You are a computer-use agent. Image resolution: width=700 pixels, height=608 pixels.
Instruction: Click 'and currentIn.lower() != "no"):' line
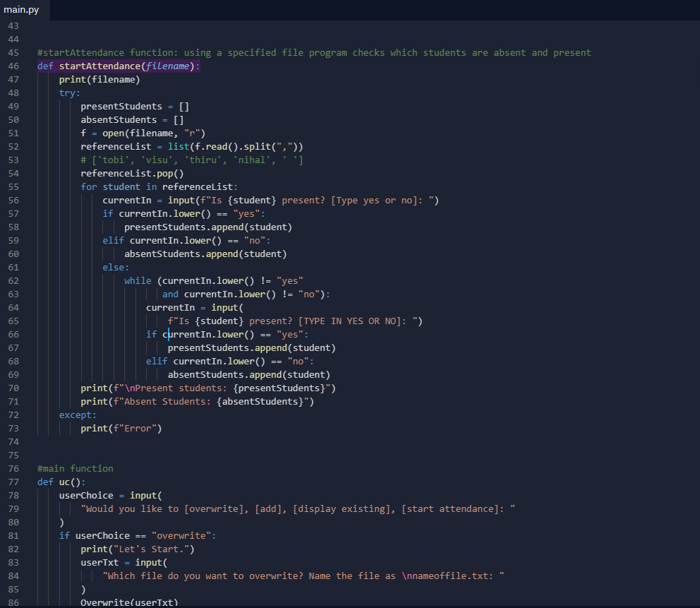(246, 294)
